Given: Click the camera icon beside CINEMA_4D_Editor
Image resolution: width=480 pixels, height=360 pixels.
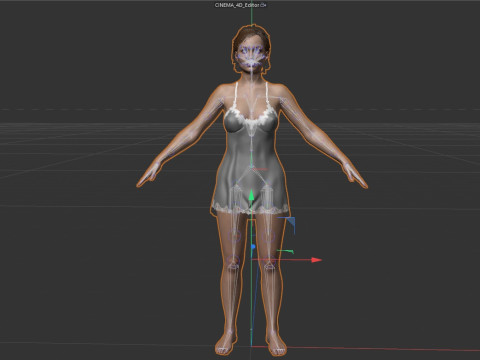Looking at the screenshot, I should coord(264,5).
